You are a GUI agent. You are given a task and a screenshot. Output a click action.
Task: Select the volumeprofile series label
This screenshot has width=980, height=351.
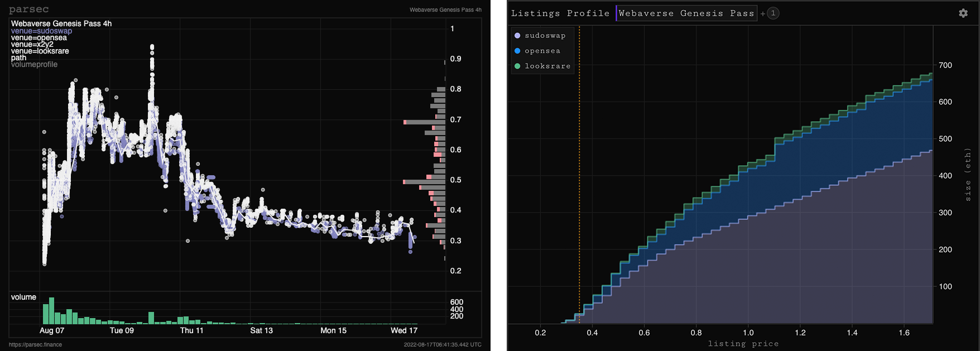tap(34, 64)
